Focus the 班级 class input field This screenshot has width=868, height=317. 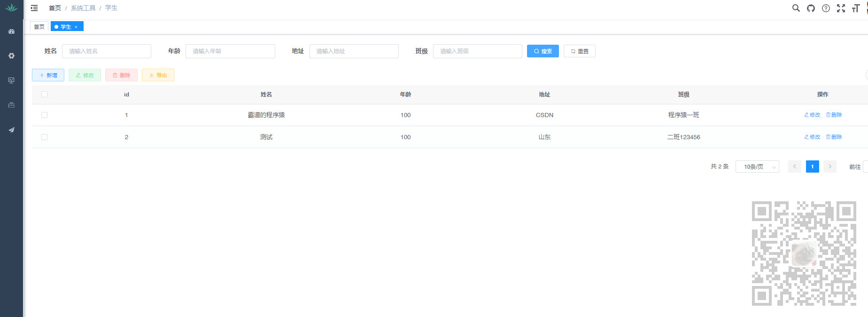(478, 51)
